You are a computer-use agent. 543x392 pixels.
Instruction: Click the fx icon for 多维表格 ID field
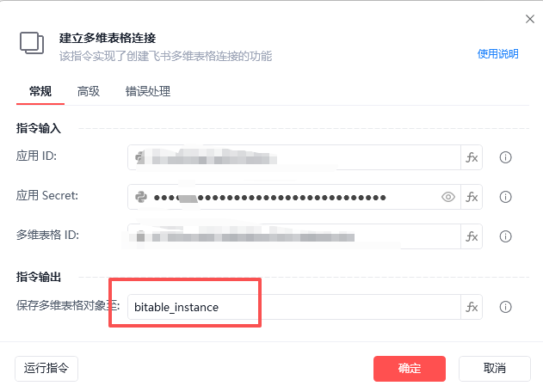(472, 236)
